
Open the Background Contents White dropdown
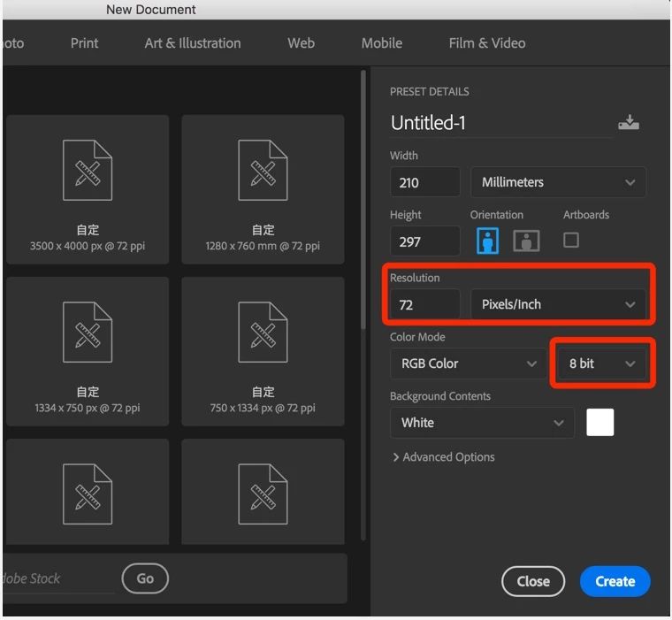(x=482, y=423)
